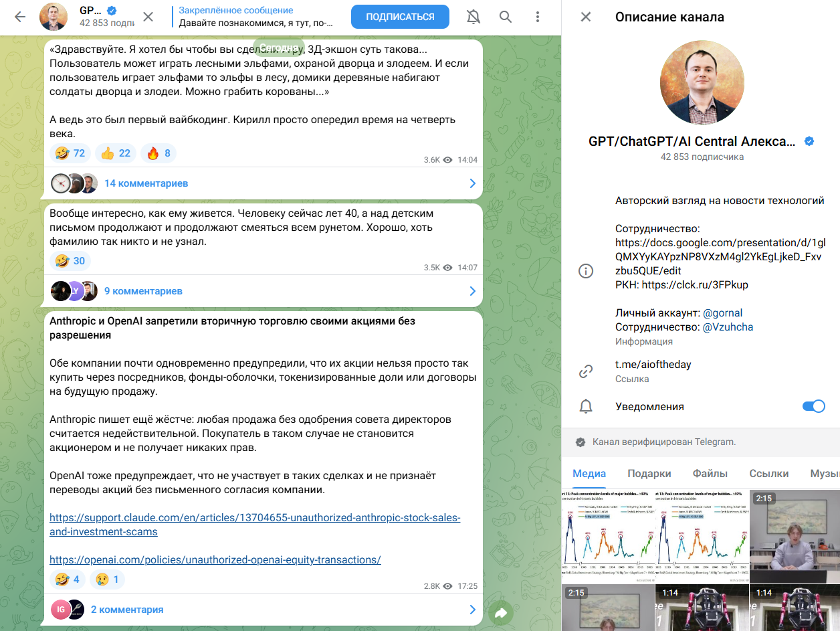Click the bell icon beside Уведомления
The width and height of the screenshot is (840, 631).
(x=586, y=406)
